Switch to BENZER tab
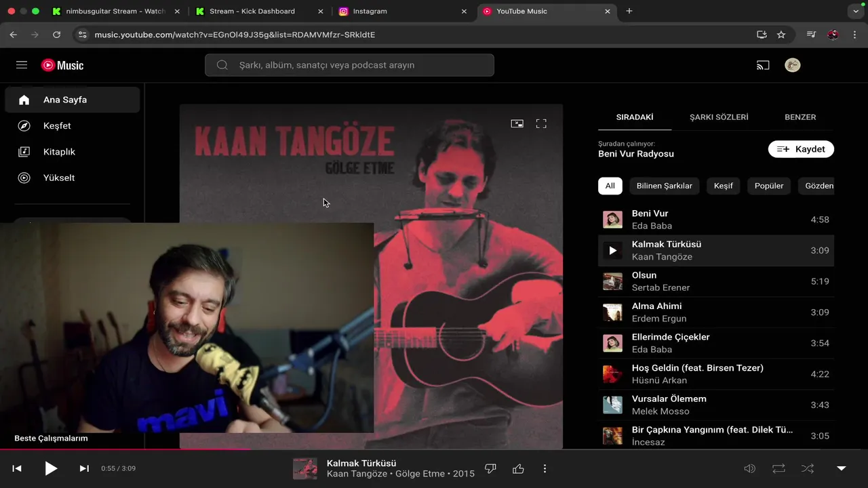 (800, 117)
